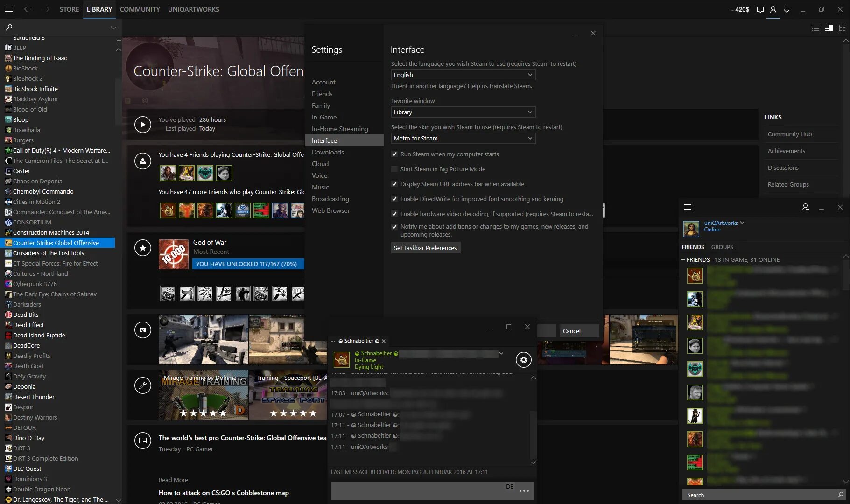Image resolution: width=850 pixels, height=504 pixels.
Task: Open the hamburger menu in Steam header
Action: click(9, 9)
